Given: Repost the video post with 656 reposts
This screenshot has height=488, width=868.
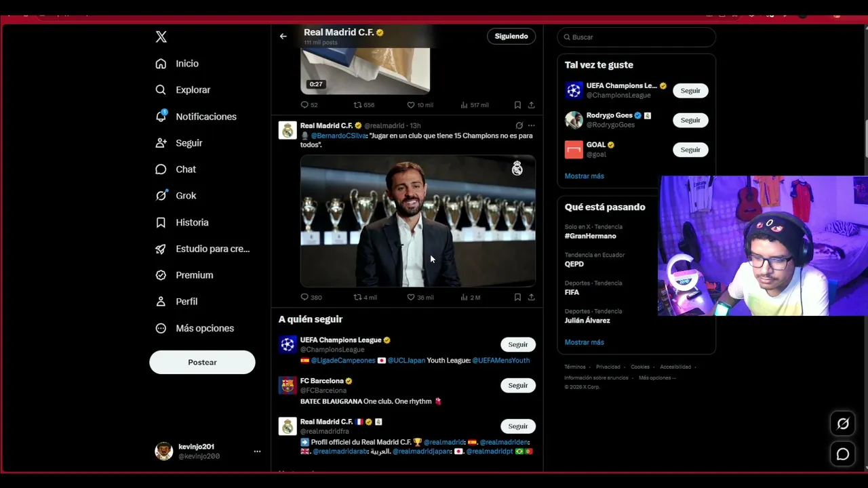Looking at the screenshot, I should [x=357, y=105].
